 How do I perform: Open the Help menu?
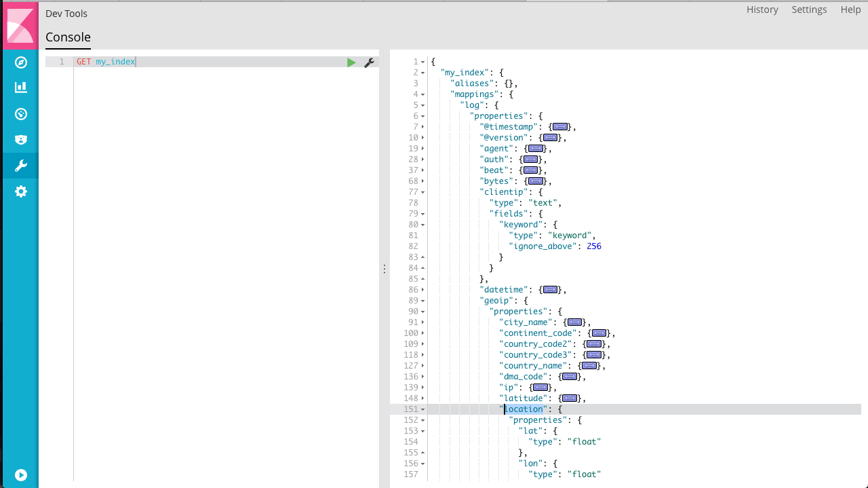(850, 10)
